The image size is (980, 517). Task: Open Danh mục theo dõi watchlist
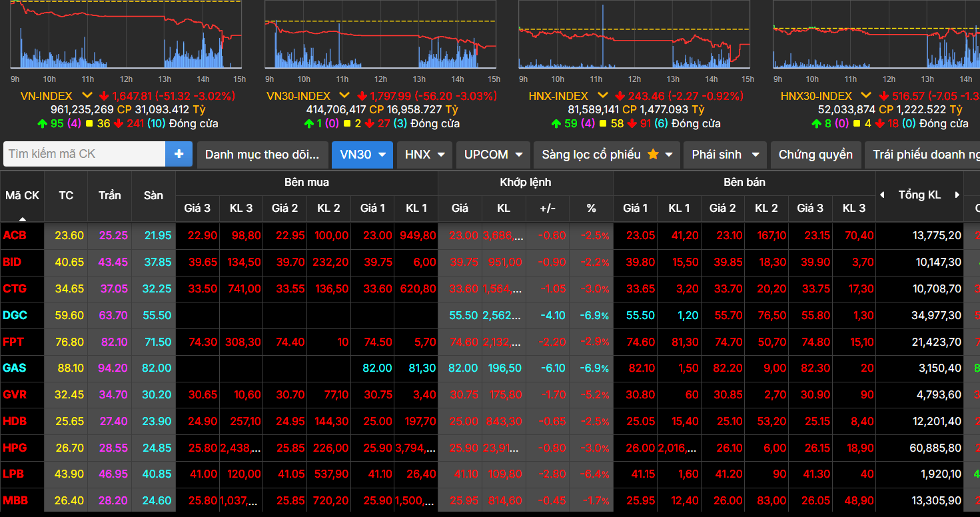262,155
